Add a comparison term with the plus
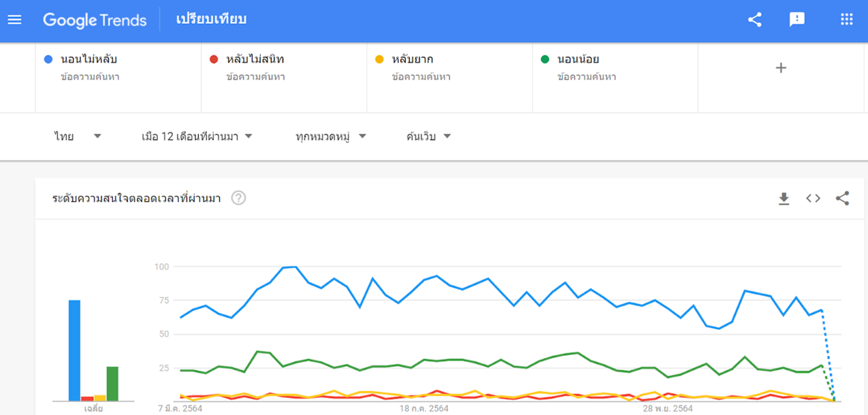This screenshot has height=415, width=868. coord(781,68)
